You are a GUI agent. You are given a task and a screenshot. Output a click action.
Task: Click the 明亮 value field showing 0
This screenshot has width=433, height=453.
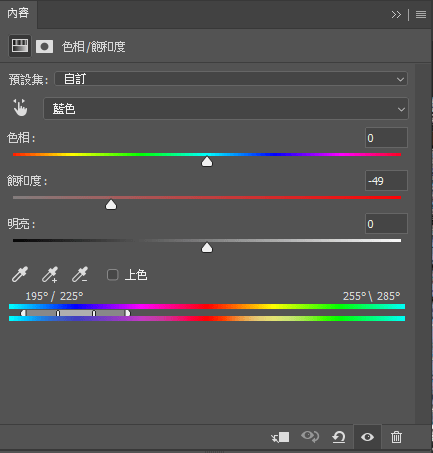tap(386, 224)
